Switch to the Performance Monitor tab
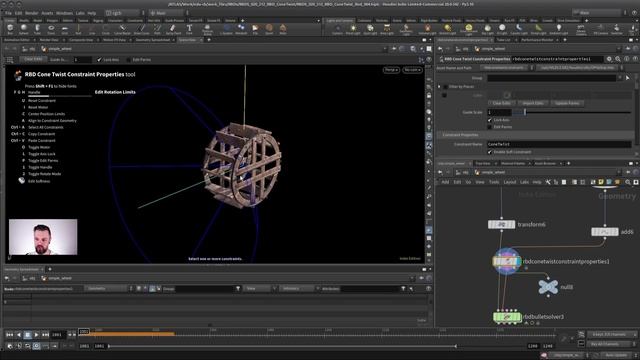Image resolution: width=640 pixels, height=360 pixels. tap(537, 40)
